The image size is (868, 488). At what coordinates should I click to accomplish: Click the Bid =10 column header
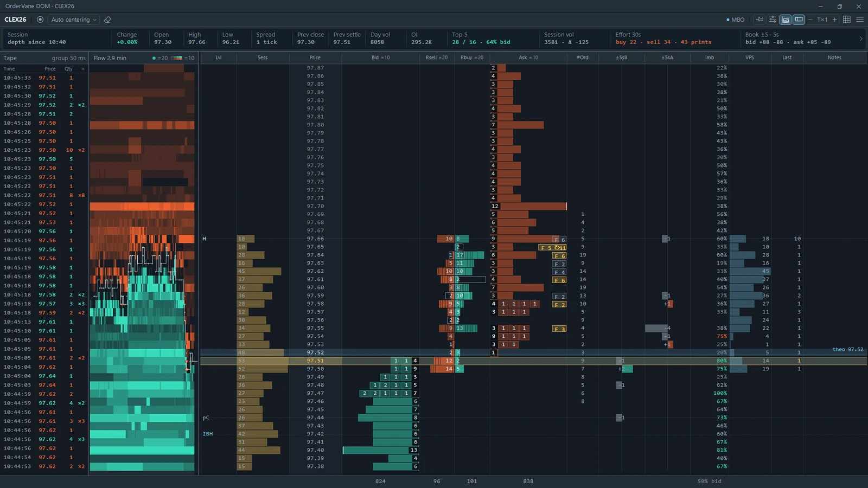[x=380, y=57]
